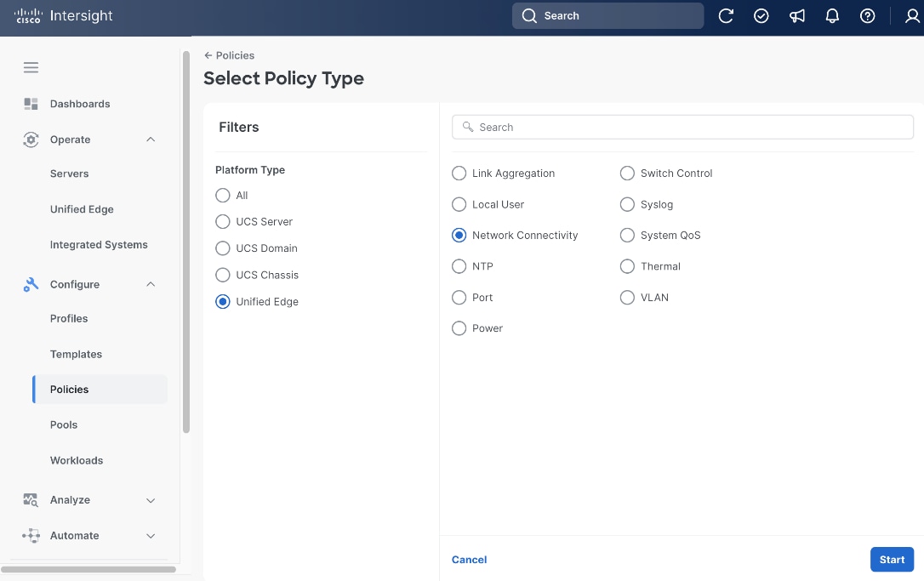Choose VLAN policy type
The image size is (924, 581).
tap(628, 298)
